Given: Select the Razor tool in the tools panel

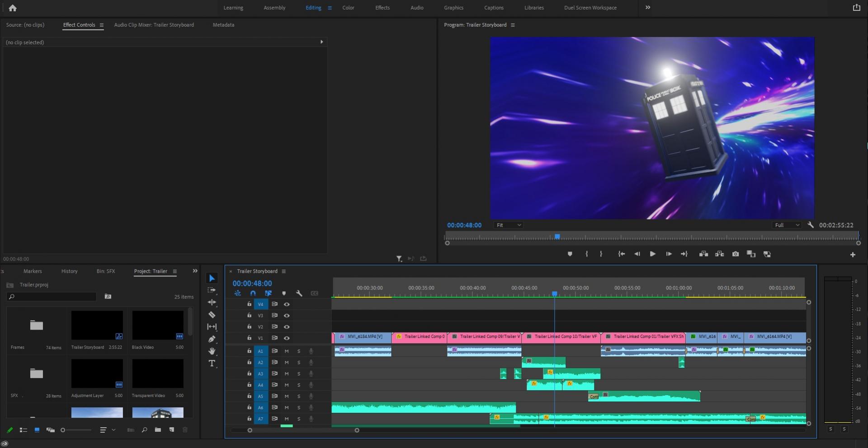Looking at the screenshot, I should point(212,315).
